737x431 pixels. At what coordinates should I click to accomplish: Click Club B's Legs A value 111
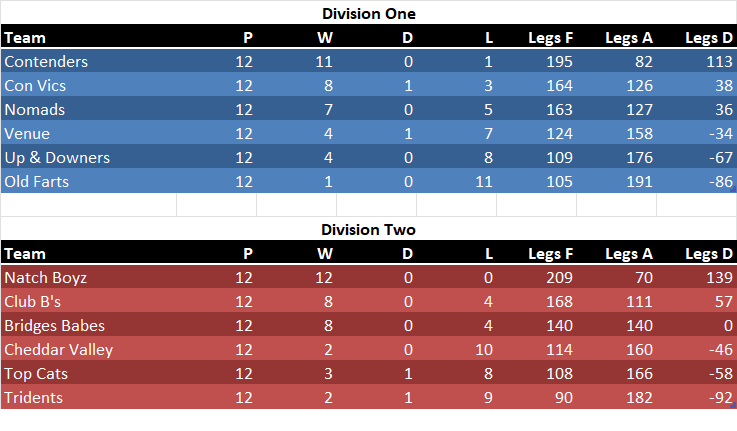[x=638, y=302]
